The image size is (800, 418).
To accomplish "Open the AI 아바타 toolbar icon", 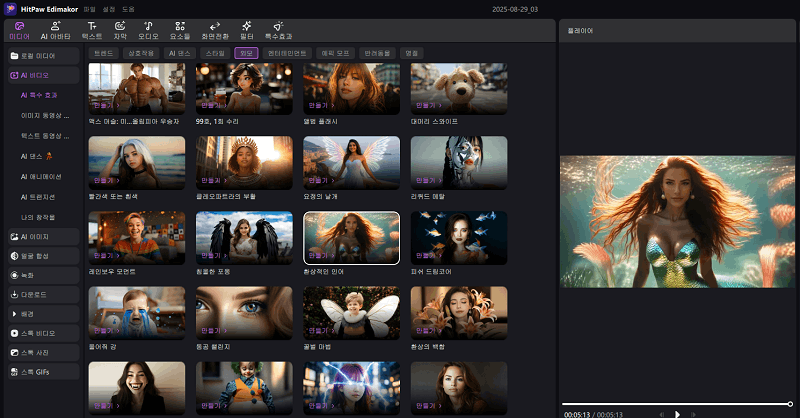I will click(x=57, y=29).
